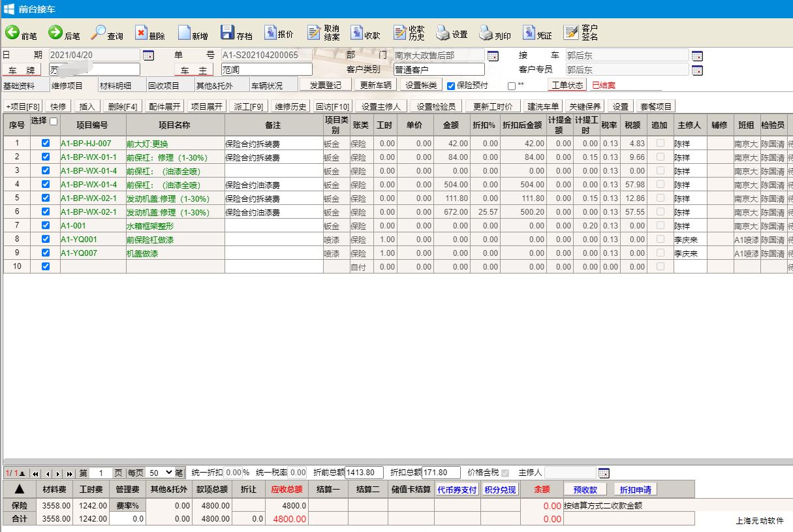Click the 前笔 green back arrow icon

(x=12, y=33)
